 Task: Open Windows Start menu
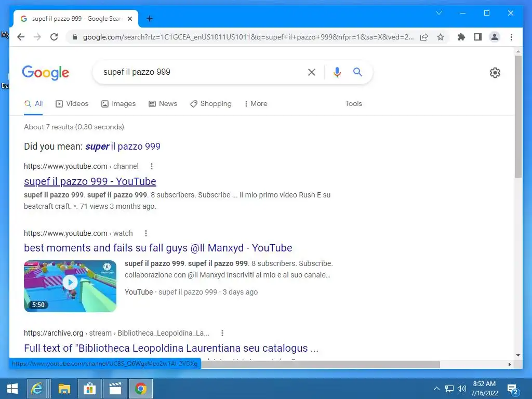12,389
